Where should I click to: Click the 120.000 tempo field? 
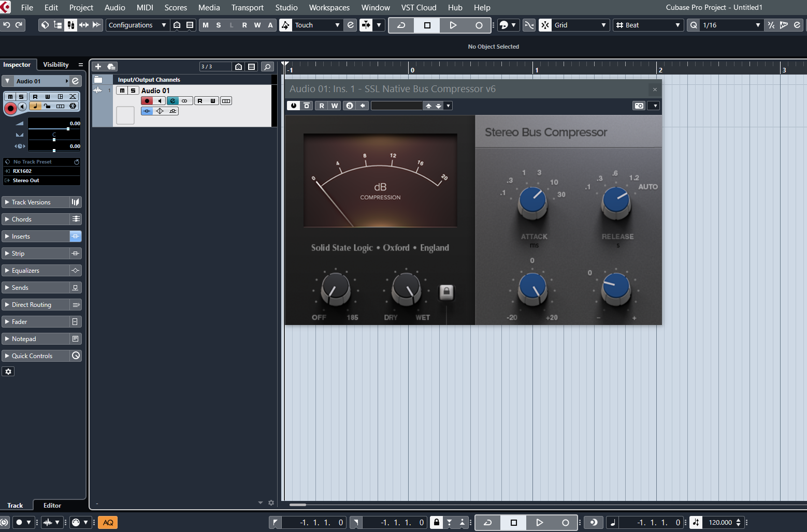click(x=720, y=522)
